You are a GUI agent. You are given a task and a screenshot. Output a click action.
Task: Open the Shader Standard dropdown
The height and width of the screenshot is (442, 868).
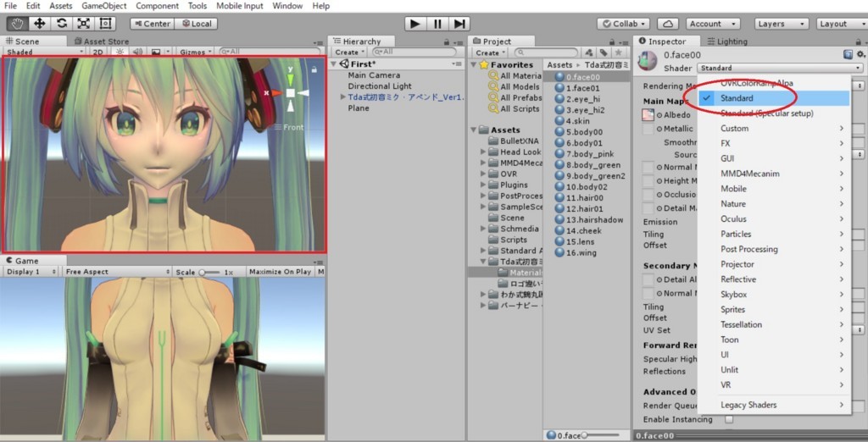pos(780,68)
